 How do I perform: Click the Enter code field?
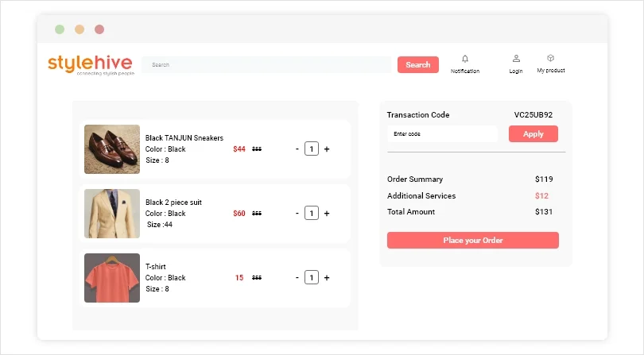(x=442, y=133)
